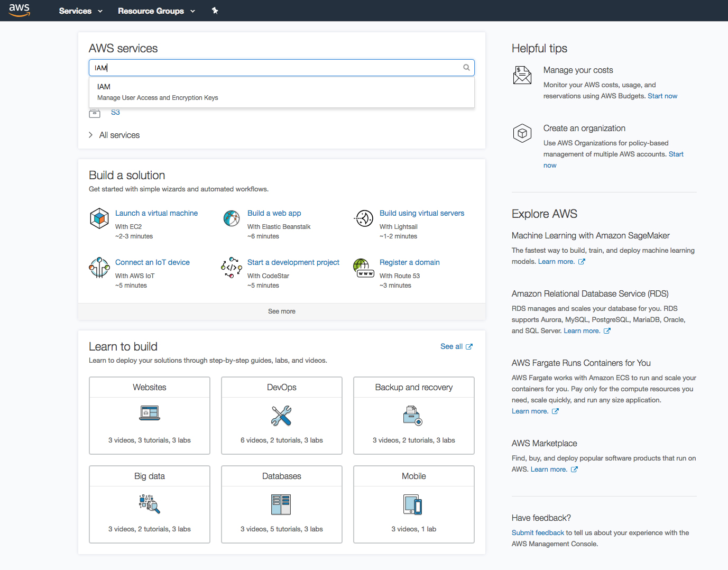Open the Big data card title

click(x=150, y=476)
